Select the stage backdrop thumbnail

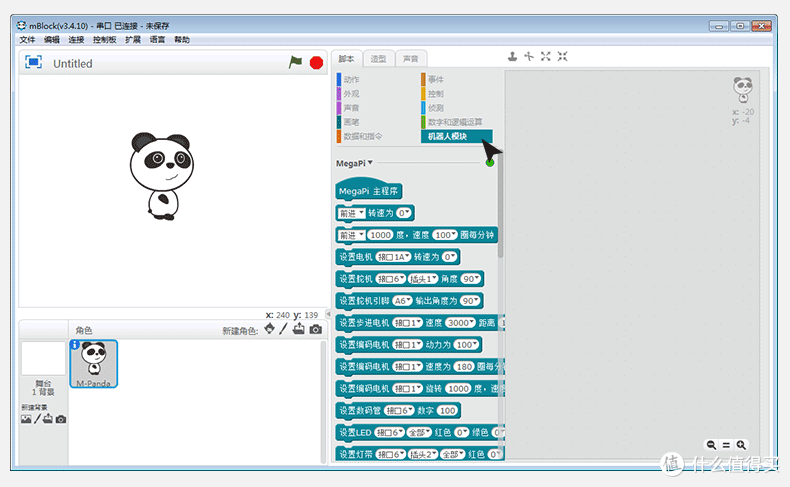click(x=43, y=358)
